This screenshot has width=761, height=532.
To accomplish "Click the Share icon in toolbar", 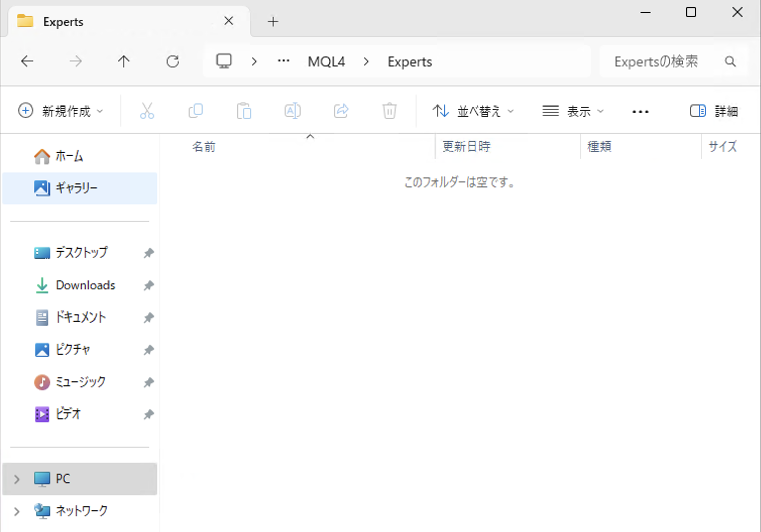I will click(x=341, y=111).
